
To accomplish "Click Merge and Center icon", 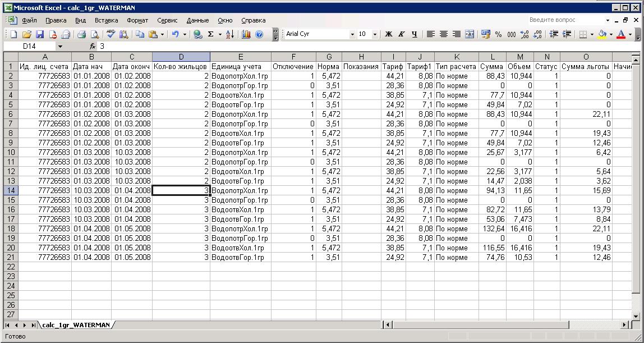I will click(470, 34).
